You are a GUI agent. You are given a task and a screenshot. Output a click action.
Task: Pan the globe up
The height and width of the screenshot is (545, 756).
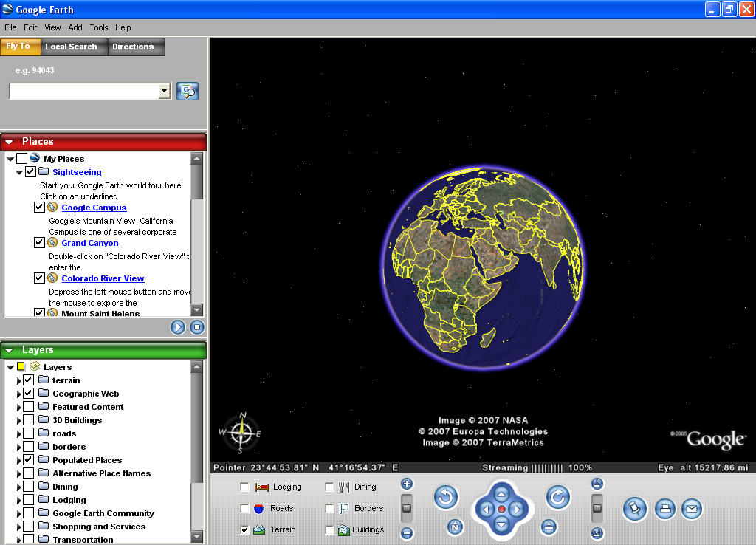[x=501, y=494]
